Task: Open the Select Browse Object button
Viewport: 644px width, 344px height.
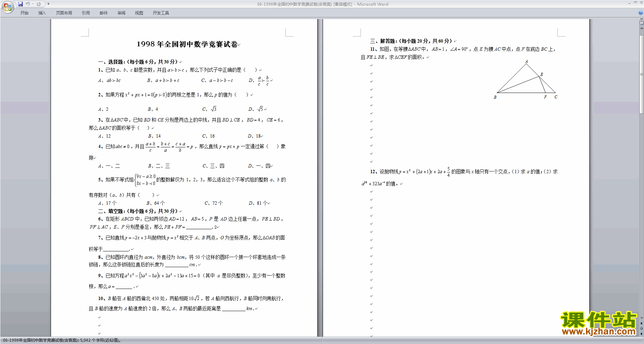Action: 642,328
